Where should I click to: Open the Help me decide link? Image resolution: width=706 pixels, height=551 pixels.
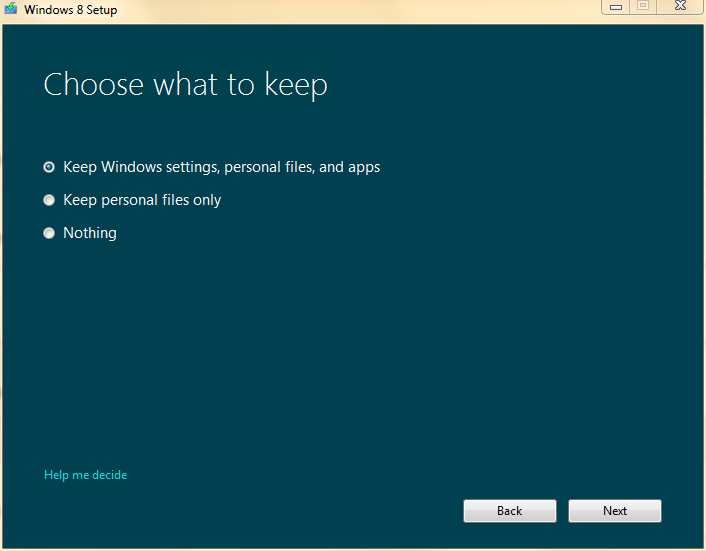pos(86,475)
